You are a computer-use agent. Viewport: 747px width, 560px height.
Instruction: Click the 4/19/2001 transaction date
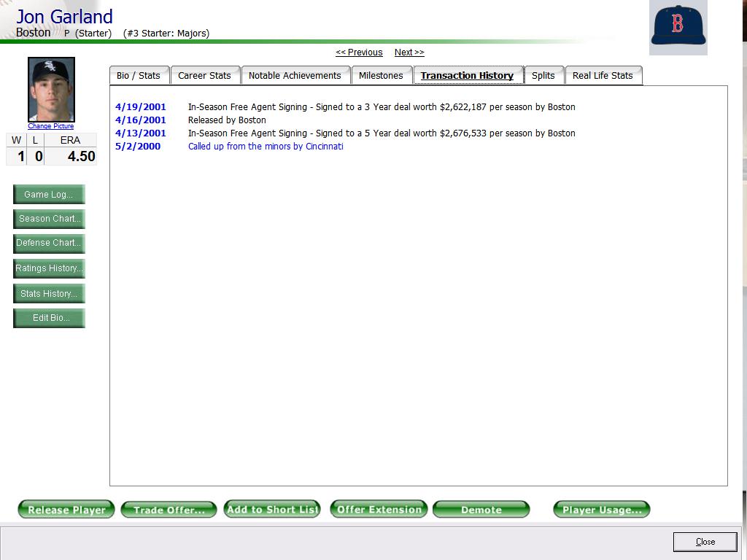pyautogui.click(x=141, y=107)
